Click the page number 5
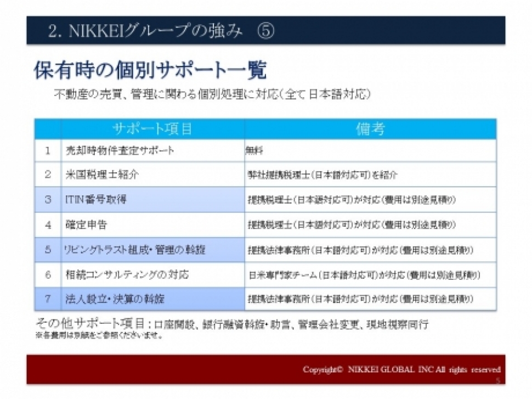The height and width of the screenshot is (399, 532). point(497,380)
